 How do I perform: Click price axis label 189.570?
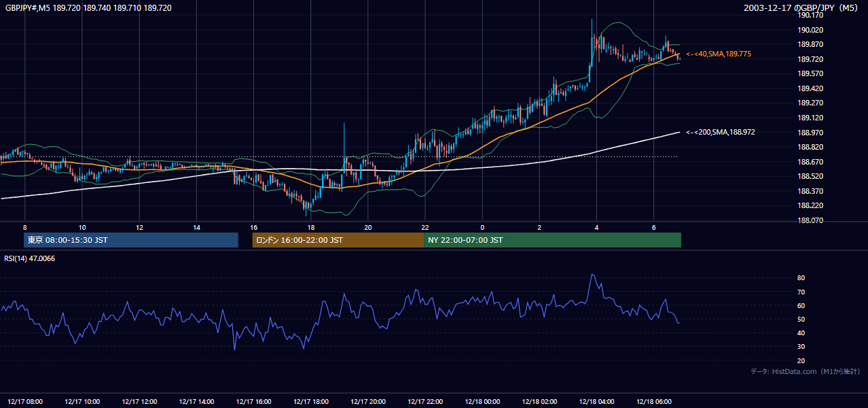(810, 73)
